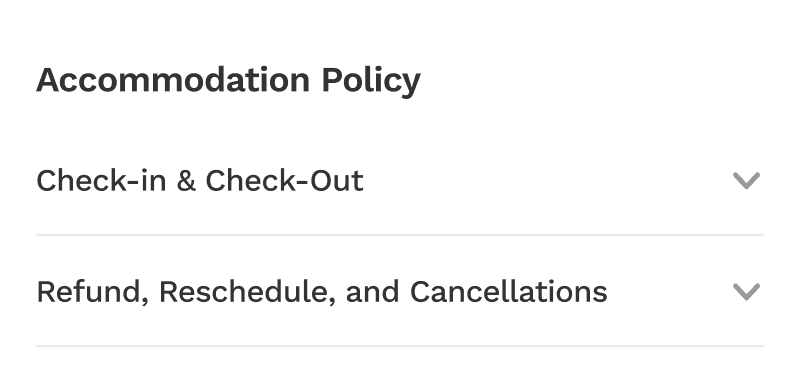This screenshot has height=382, width=800.
Task: Click the divider below Check-in & Check-Out row
Action: tap(400, 235)
